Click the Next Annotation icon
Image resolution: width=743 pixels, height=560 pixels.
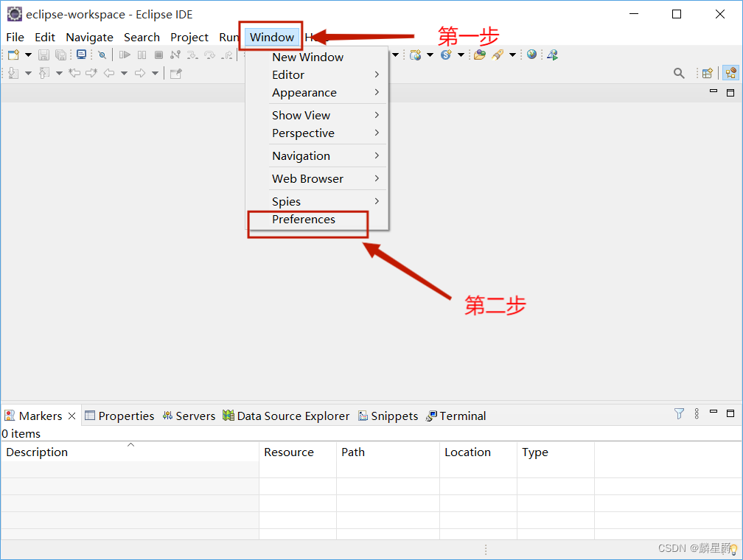coord(13,73)
